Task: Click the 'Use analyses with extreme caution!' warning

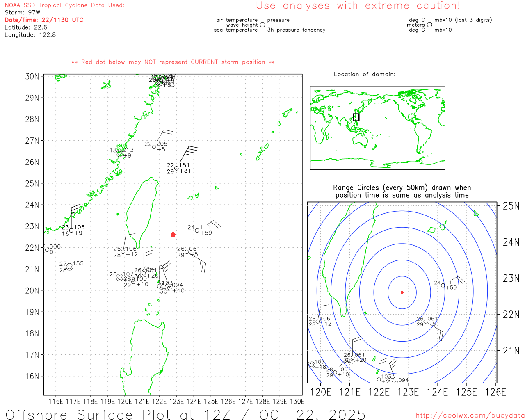Action: pyautogui.click(x=358, y=6)
